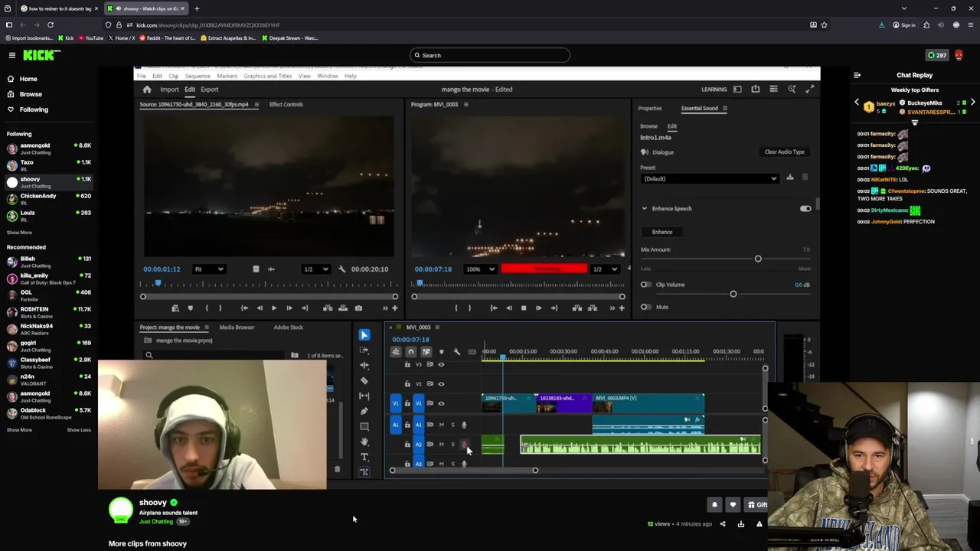Toggle Linked Selection in the timeline
980x551 pixels.
click(426, 352)
